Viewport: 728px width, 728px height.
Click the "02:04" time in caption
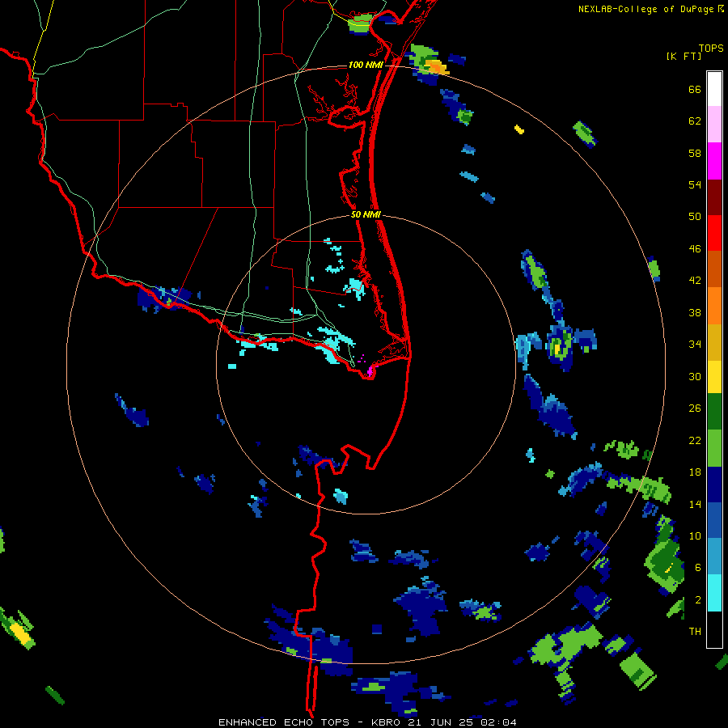498,722
